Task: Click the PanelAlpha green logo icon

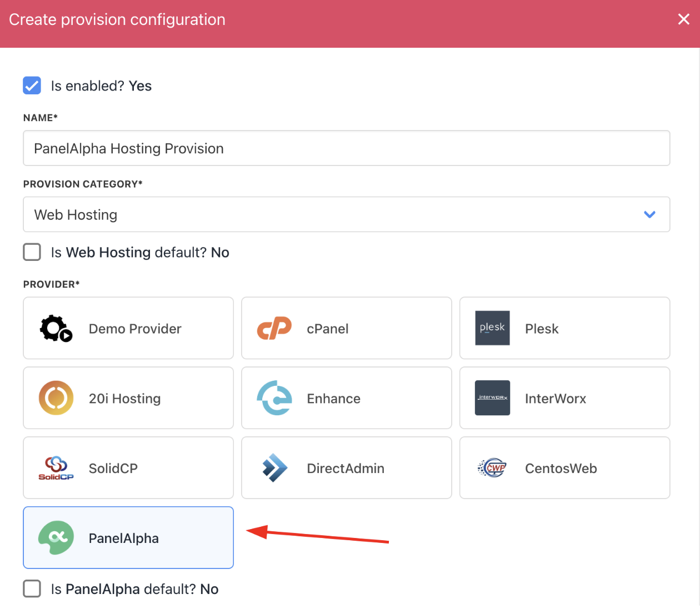Action: click(56, 538)
